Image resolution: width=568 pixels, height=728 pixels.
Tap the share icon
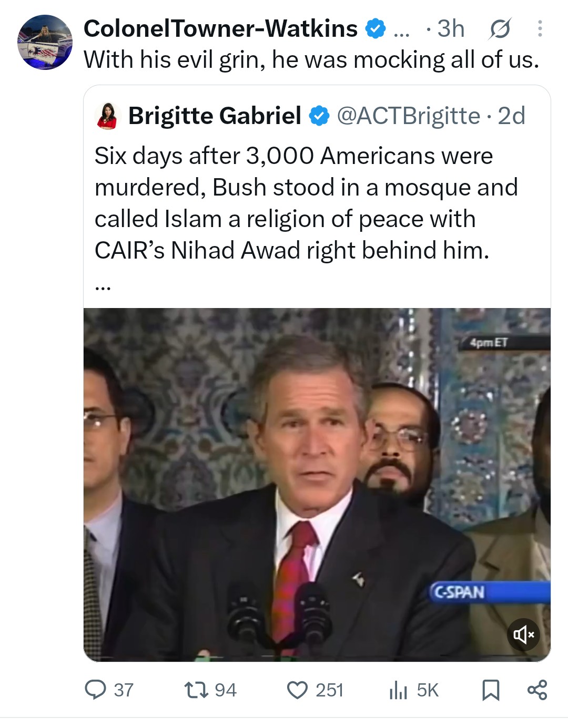[537, 690]
